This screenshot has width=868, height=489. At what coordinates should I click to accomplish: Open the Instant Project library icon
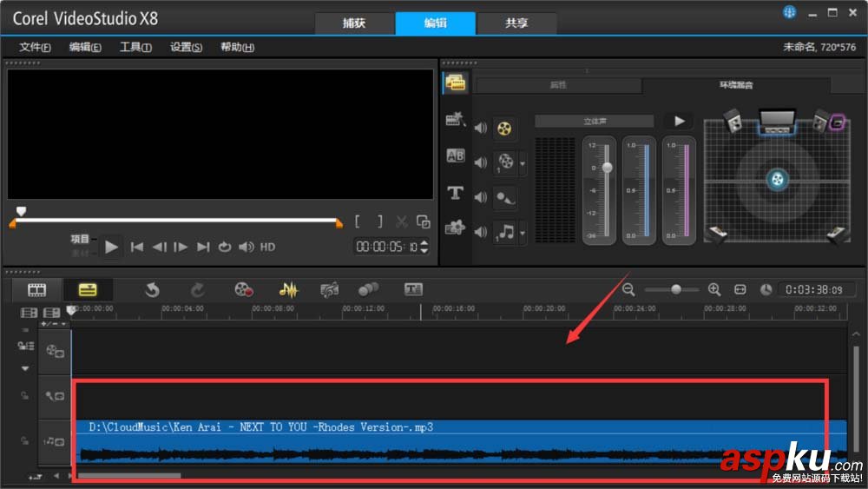point(455,119)
